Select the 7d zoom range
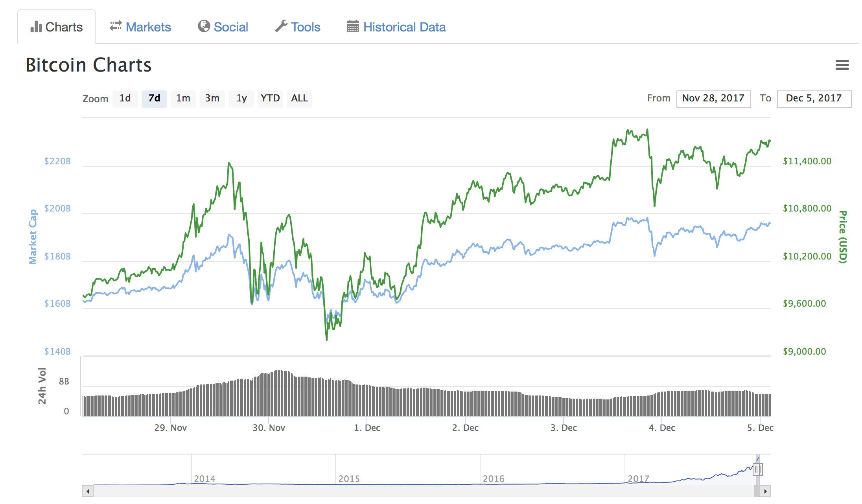The image size is (862, 504). coord(154,98)
